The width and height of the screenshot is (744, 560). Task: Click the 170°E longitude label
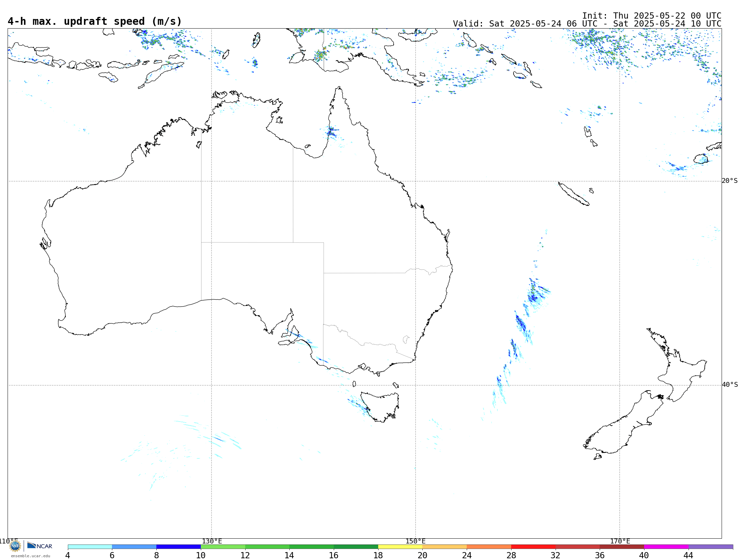click(620, 541)
